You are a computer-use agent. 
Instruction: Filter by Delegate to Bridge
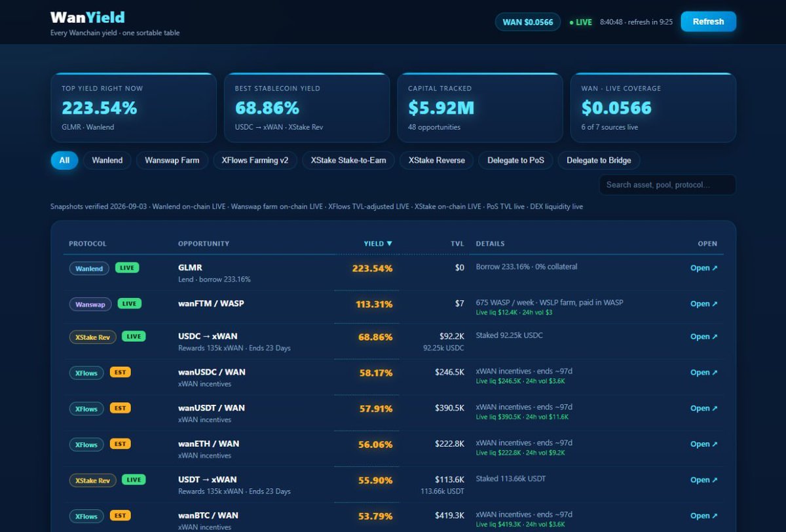[599, 161]
